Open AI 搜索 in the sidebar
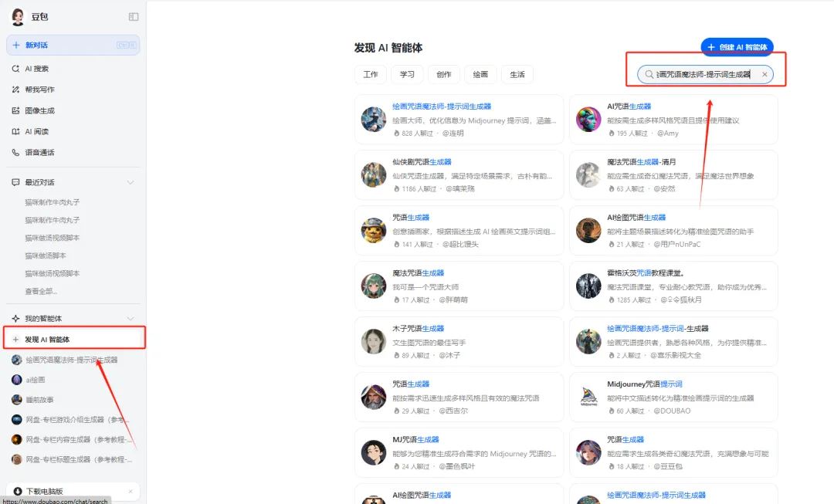This screenshot has height=504, width=834. click(73, 69)
